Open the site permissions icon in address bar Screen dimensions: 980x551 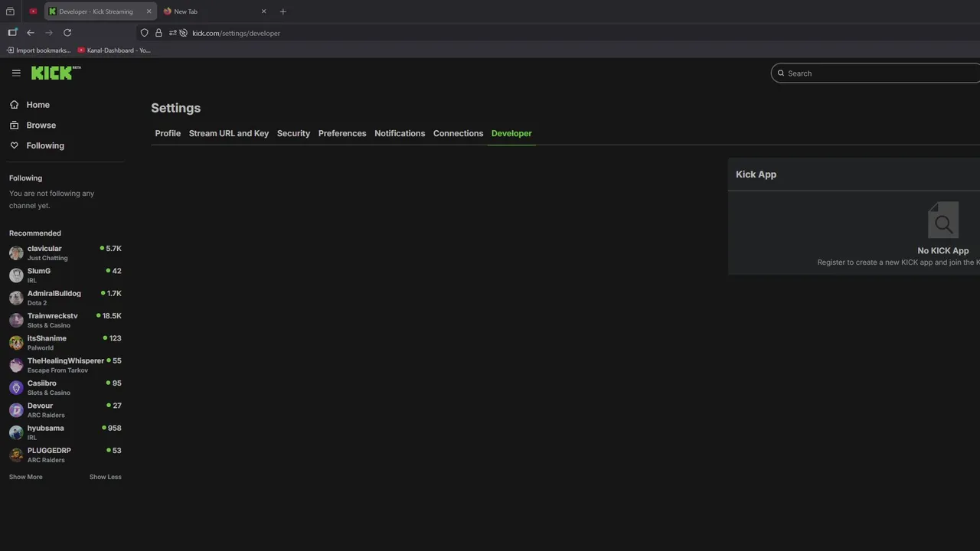pyautogui.click(x=173, y=33)
